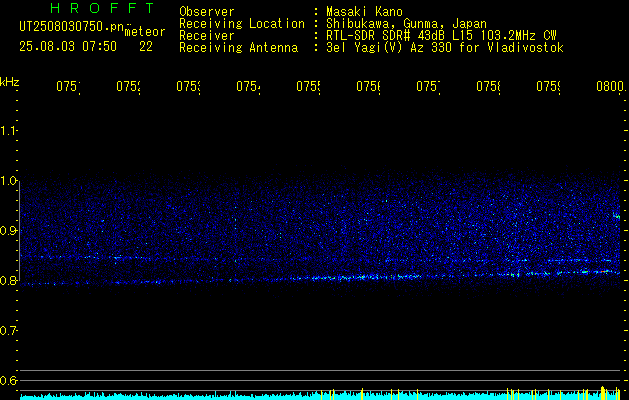The height and width of the screenshot is (400, 629).
Task: Click the Receiving Location label
Action: (x=242, y=24)
